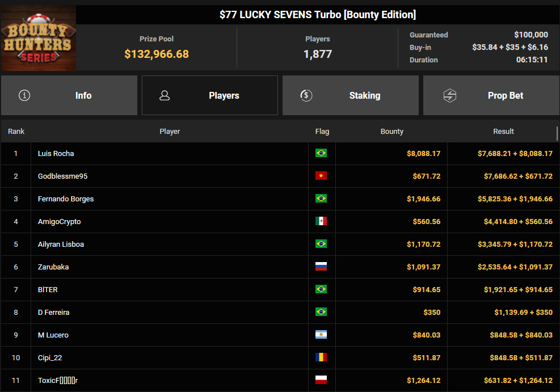Click result $7,686.62 + $671.72
Image resolution: width=560 pixels, height=392 pixels.
[518, 176]
